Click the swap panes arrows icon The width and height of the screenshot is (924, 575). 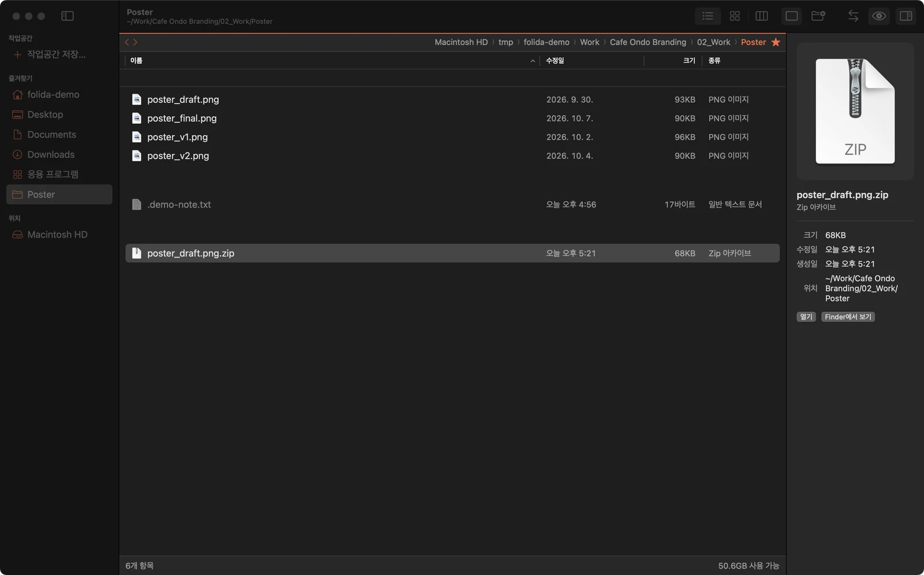[853, 16]
